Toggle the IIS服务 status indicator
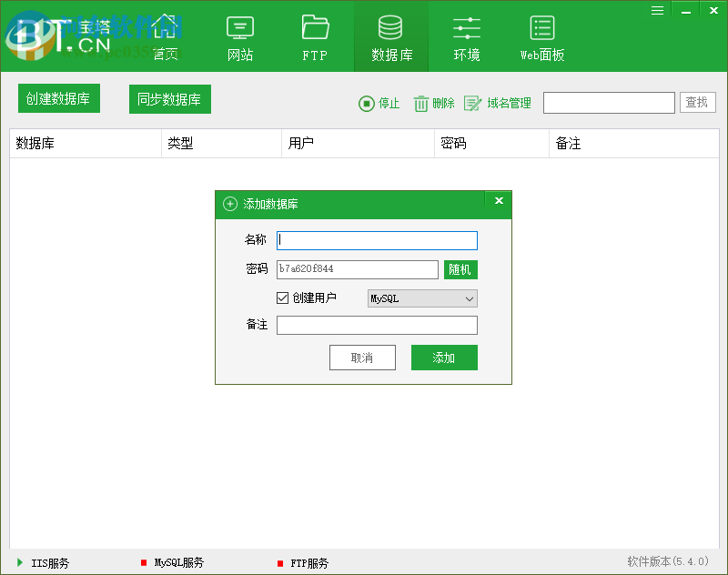 pyautogui.click(x=21, y=562)
